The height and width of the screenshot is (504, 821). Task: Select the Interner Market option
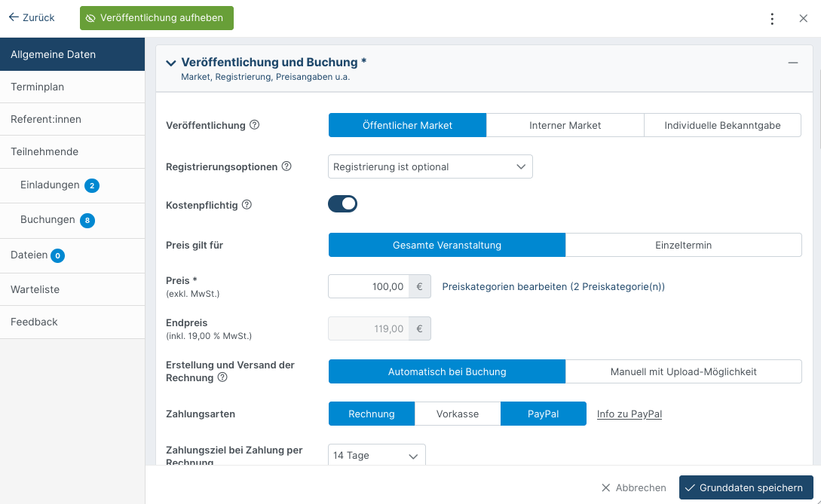pyautogui.click(x=565, y=124)
